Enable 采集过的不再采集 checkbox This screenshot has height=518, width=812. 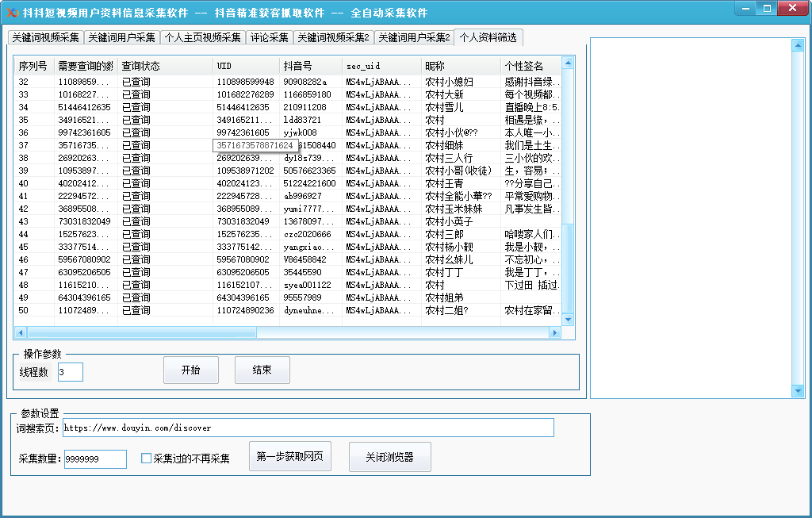pos(146,458)
